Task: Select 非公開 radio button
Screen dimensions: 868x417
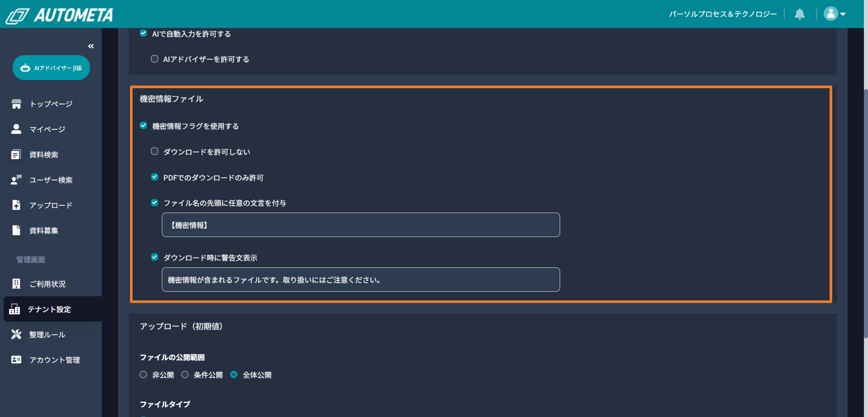Action: point(143,375)
